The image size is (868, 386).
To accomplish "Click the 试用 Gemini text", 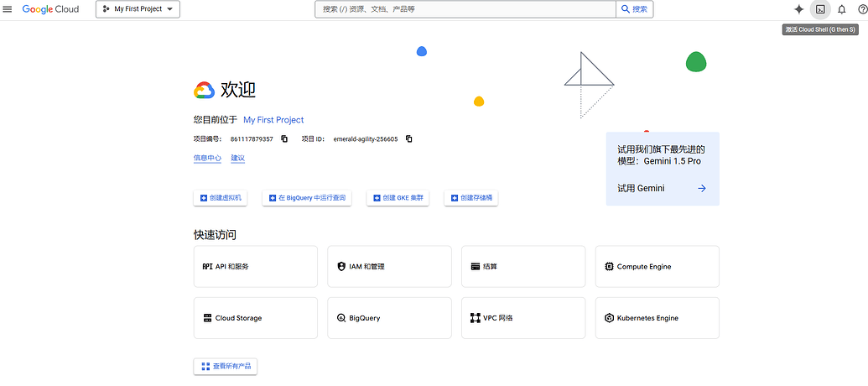I will click(641, 188).
